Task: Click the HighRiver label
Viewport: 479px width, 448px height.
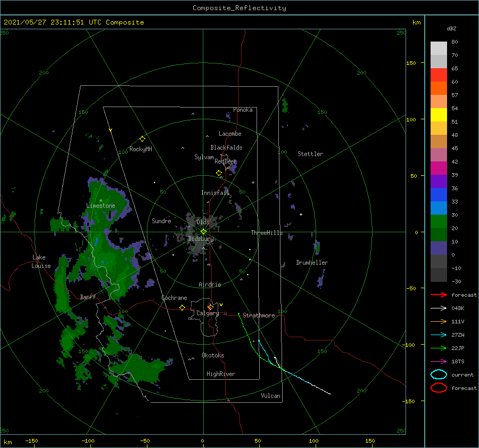Action: pos(221,374)
